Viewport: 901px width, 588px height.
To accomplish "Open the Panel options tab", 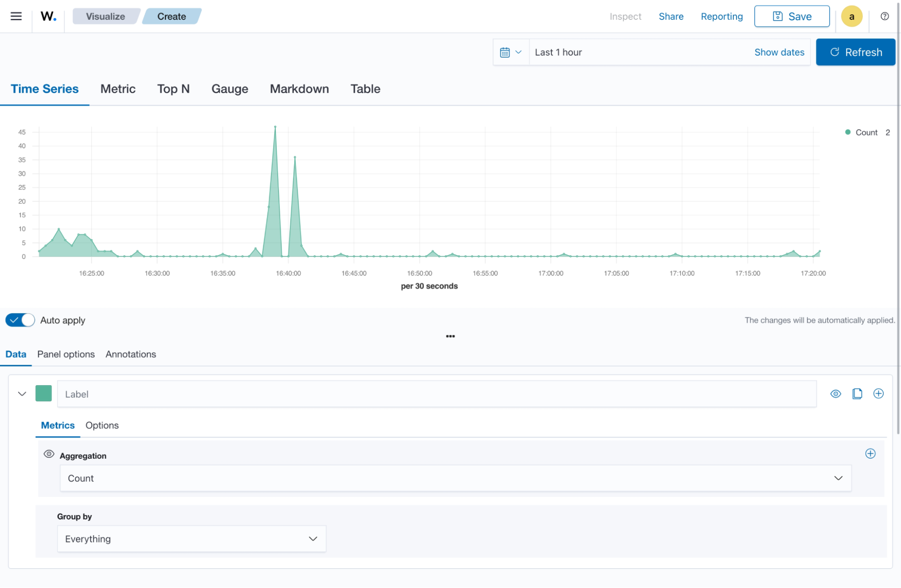I will (66, 354).
